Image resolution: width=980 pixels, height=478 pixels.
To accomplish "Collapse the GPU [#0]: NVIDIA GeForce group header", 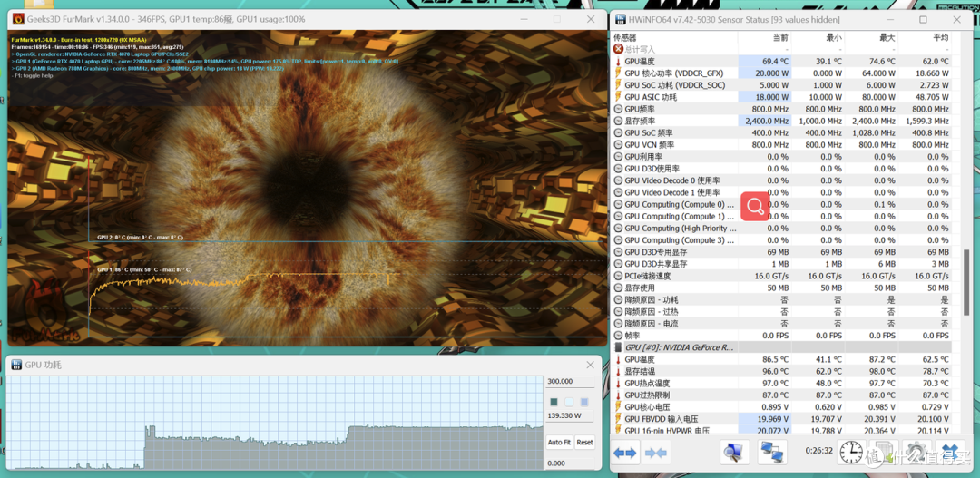I will 782,347.
